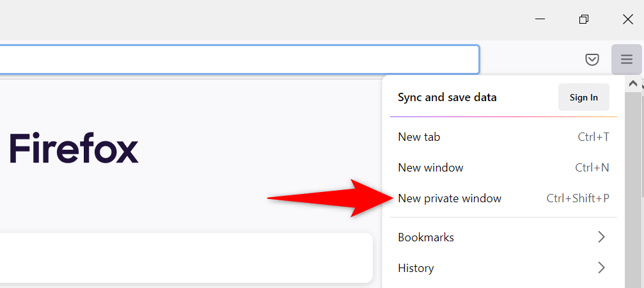This screenshot has width=644, height=288.
Task: Click the Save to Pocket icon
Action: (x=593, y=60)
